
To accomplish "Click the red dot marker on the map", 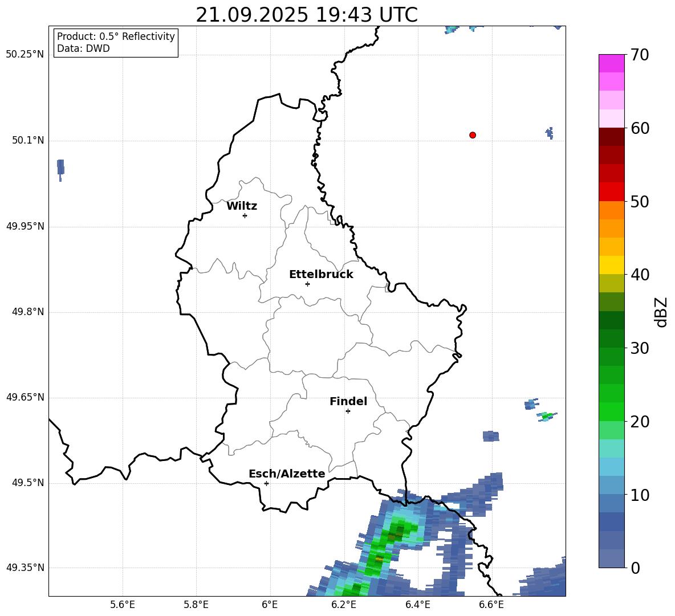I will coord(473,135).
